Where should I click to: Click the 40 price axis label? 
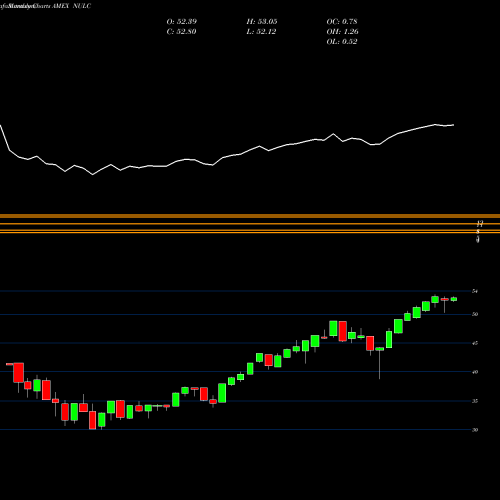coord(475,372)
